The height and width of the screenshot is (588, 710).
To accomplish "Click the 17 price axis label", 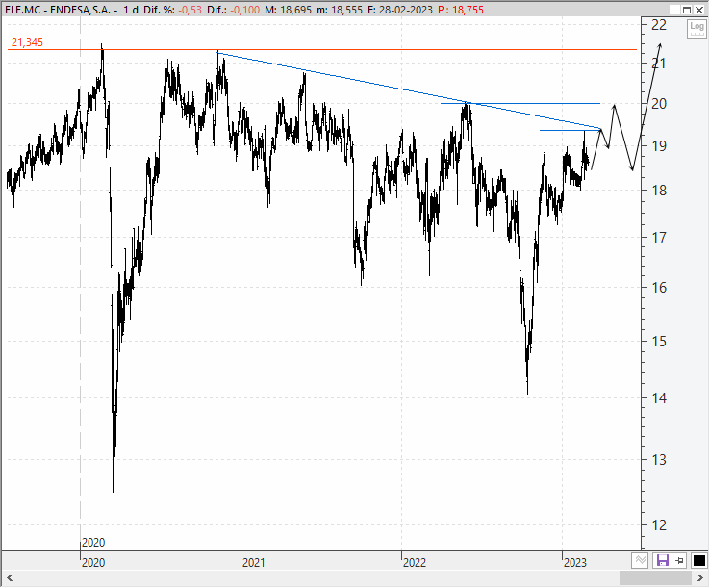I will [659, 237].
